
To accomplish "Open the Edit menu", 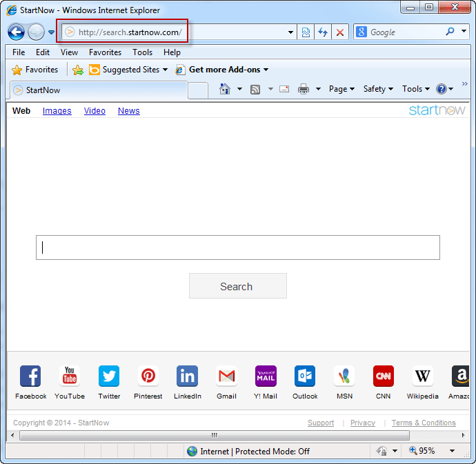I will (43, 52).
